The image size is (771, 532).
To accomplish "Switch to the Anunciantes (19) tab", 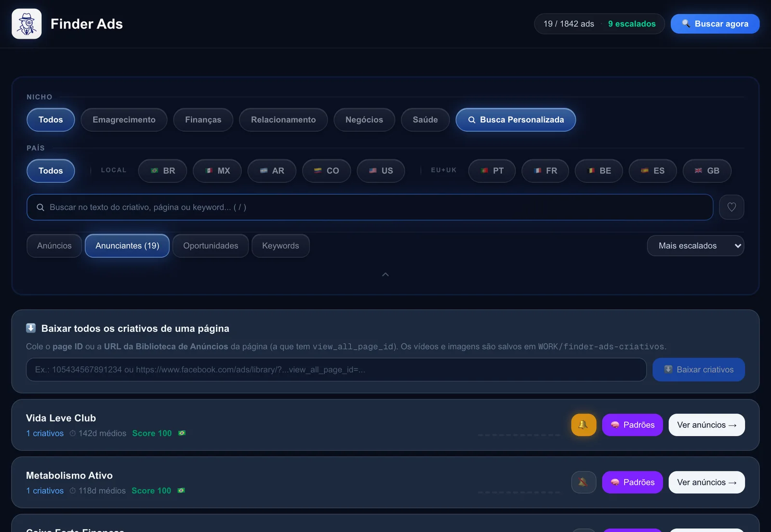I will (127, 246).
